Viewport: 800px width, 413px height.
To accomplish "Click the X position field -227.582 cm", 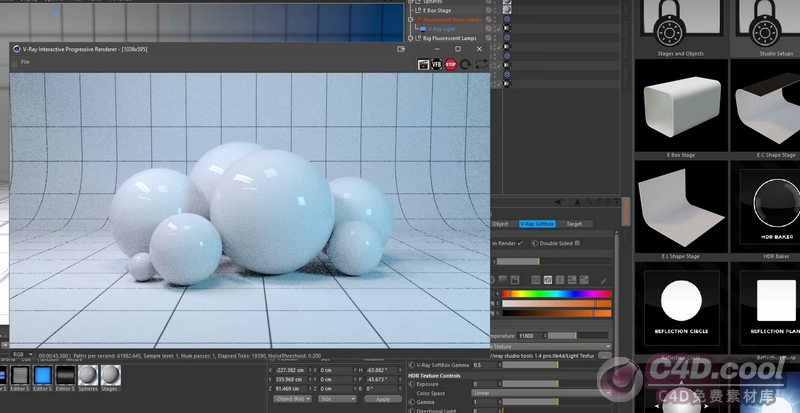I will 289,370.
